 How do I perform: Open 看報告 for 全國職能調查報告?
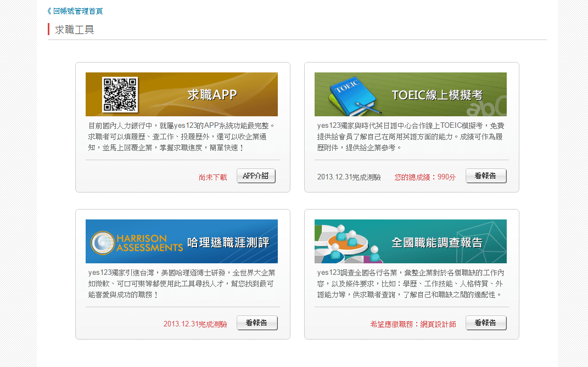[486, 323]
